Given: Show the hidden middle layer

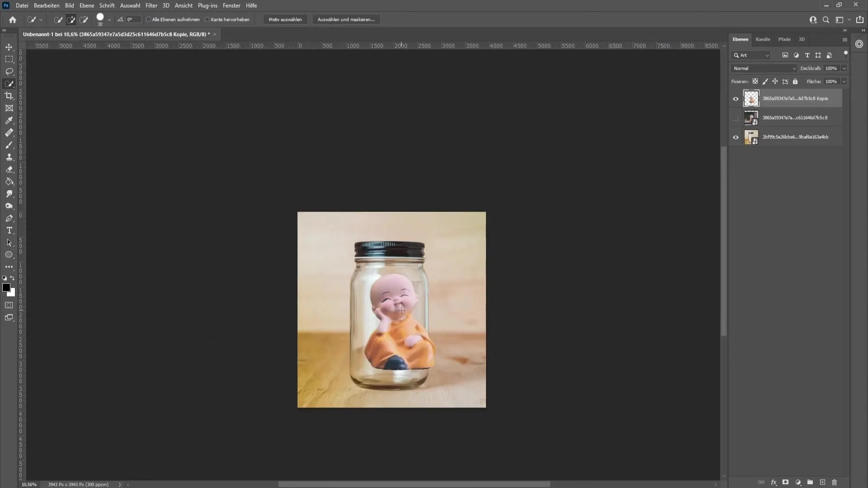Looking at the screenshot, I should click(x=736, y=118).
